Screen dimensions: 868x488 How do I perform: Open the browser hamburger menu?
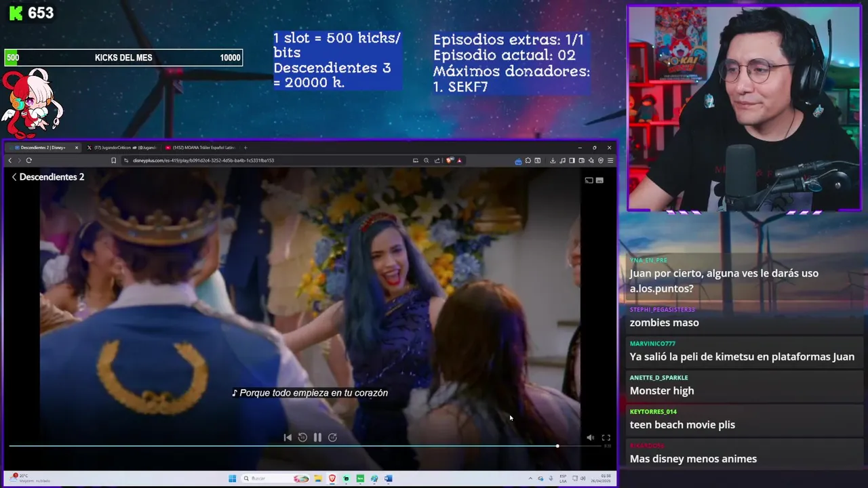coord(610,161)
